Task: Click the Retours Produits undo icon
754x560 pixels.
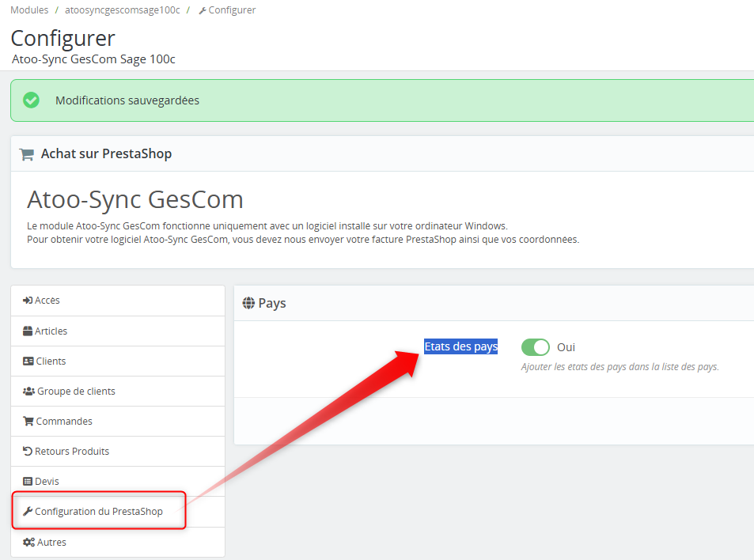Action: [x=28, y=452]
